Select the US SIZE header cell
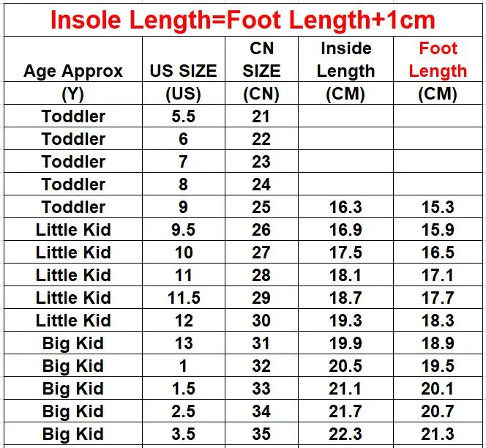Screen dimensions: 486x448 click(x=184, y=59)
